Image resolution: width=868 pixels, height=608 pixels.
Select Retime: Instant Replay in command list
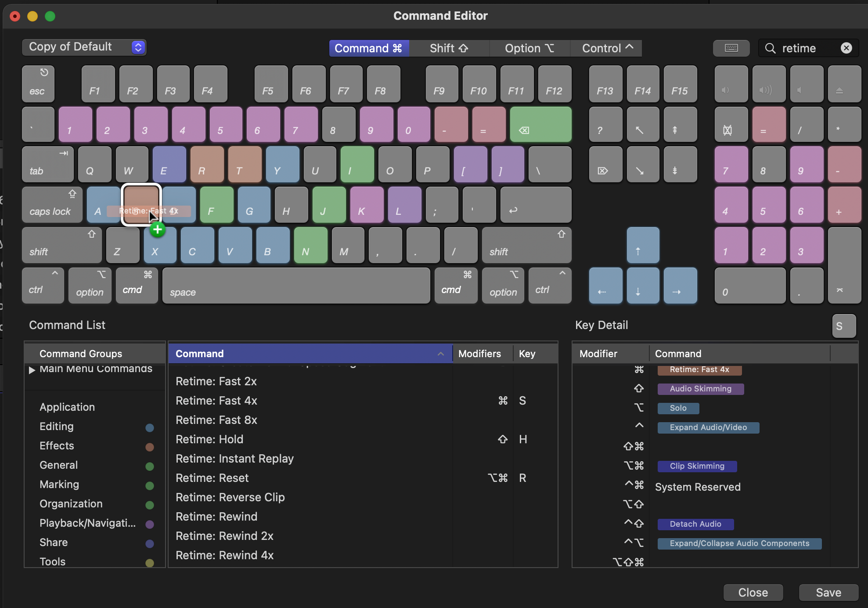pyautogui.click(x=234, y=459)
